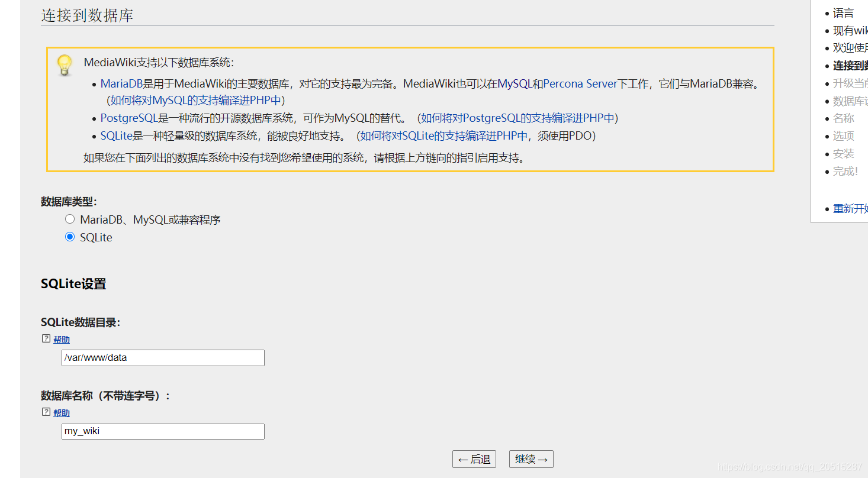Viewport: 868px width, 478px height.
Task: Open 帮助 link under 数据库名称
Action: click(62, 413)
